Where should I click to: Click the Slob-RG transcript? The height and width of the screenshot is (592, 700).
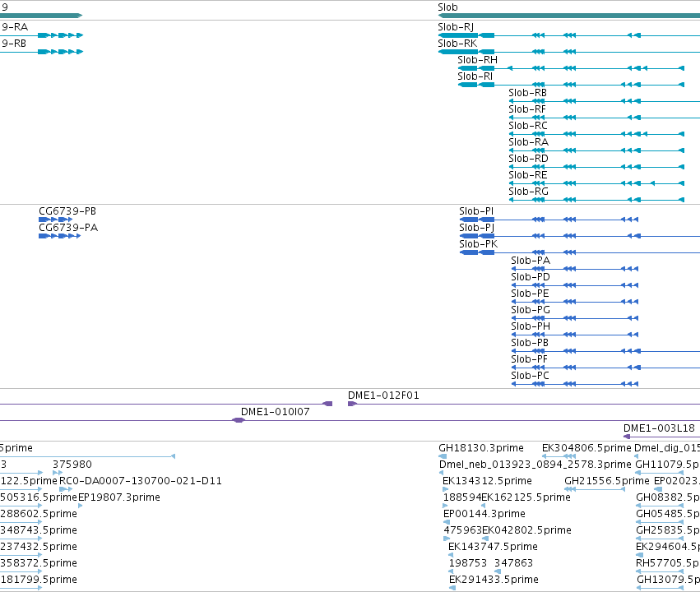tap(528, 192)
